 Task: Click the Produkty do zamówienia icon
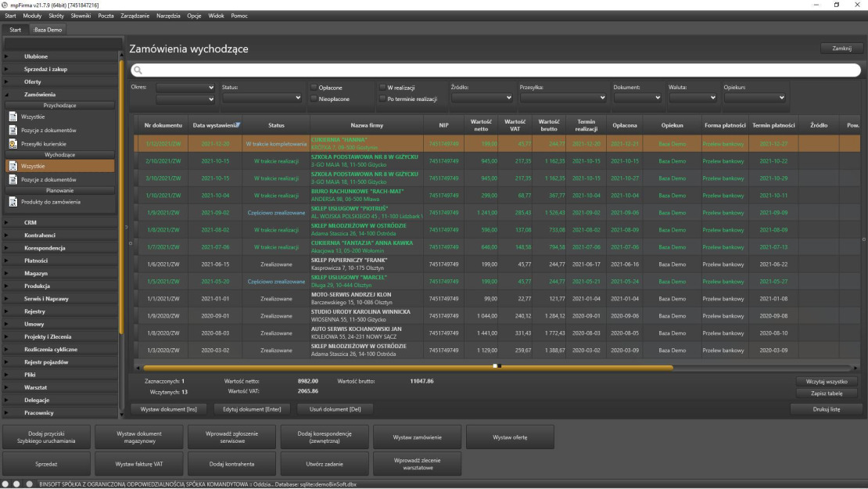point(13,202)
